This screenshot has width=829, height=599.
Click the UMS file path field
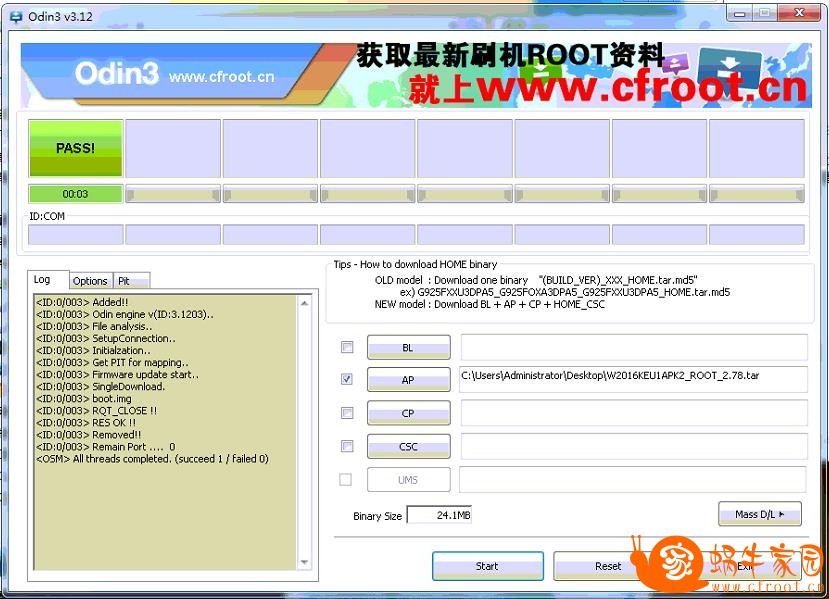point(633,479)
